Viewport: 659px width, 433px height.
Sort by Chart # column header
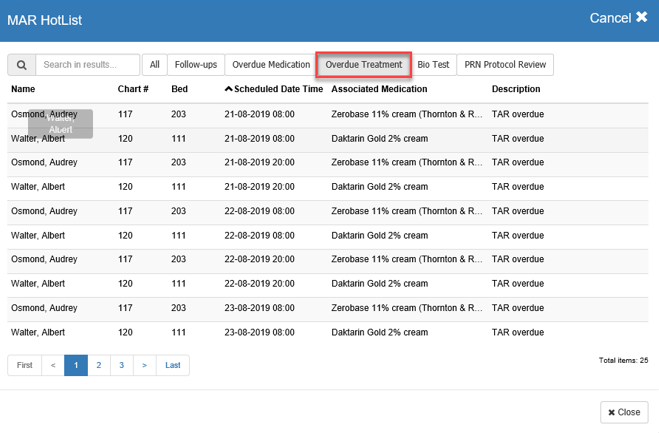(x=133, y=89)
